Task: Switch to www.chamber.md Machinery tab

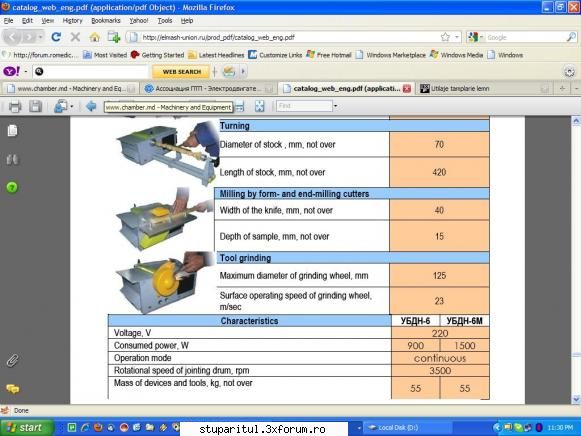Action: 70,89
